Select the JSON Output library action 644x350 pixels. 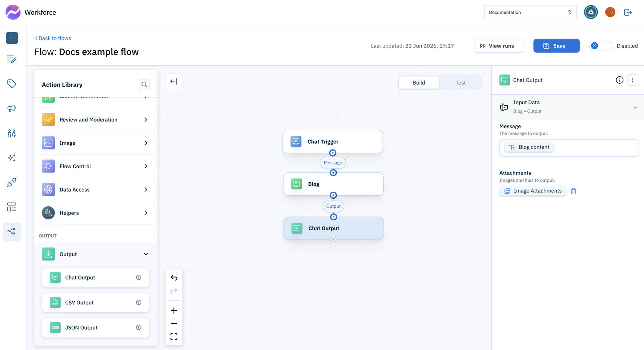click(96, 327)
